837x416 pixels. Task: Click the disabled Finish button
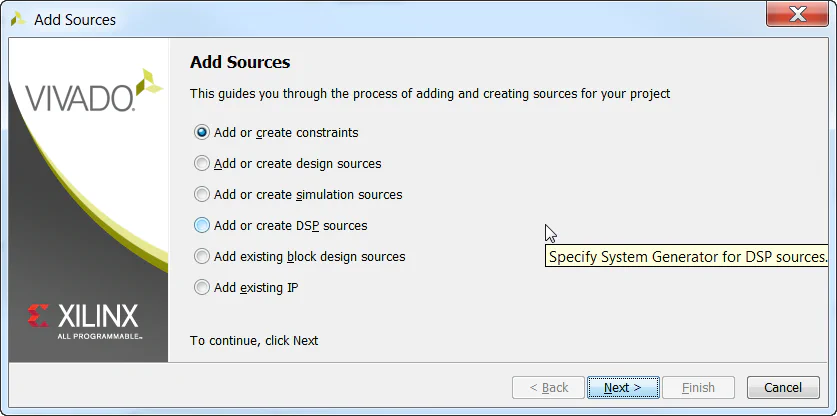pos(698,387)
